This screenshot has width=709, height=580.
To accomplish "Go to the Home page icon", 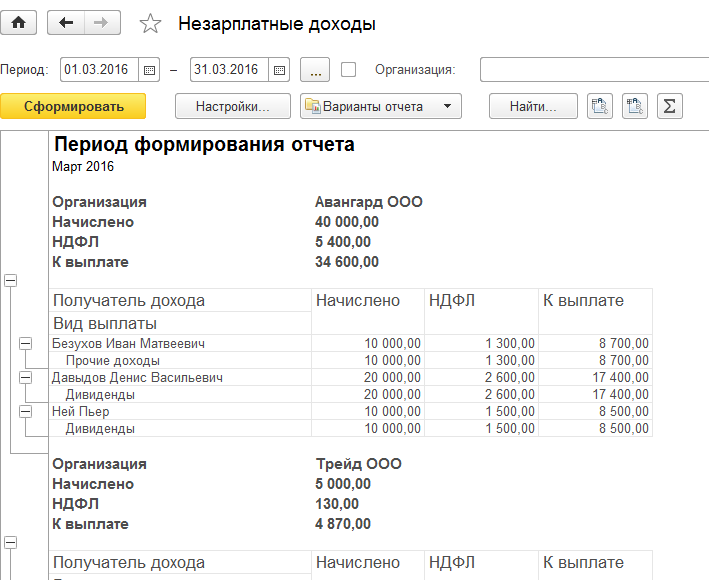I will point(19,22).
